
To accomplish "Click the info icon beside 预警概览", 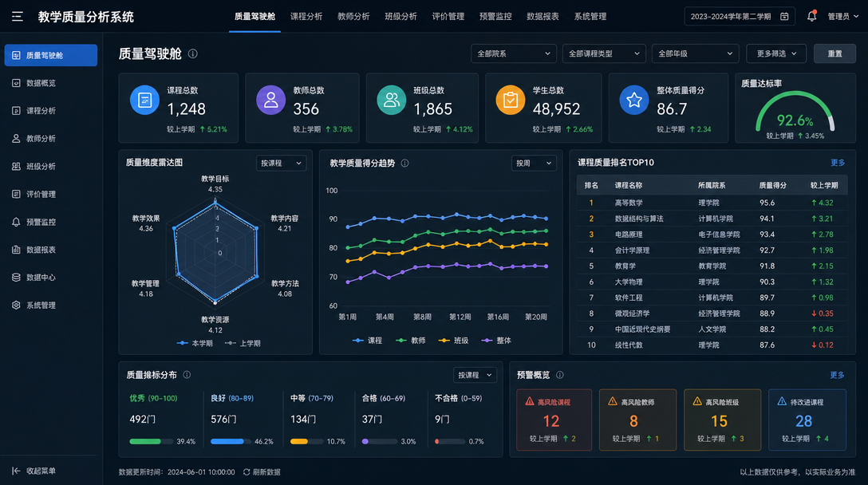I will [560, 375].
